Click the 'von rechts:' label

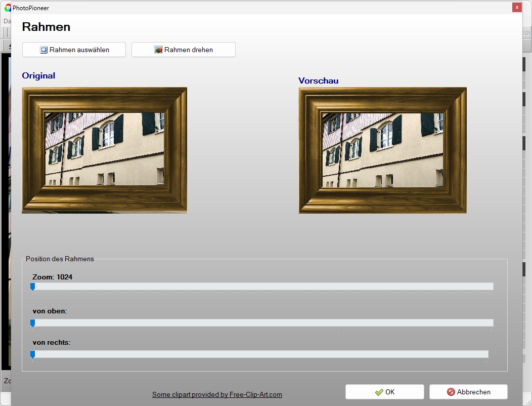coord(52,342)
